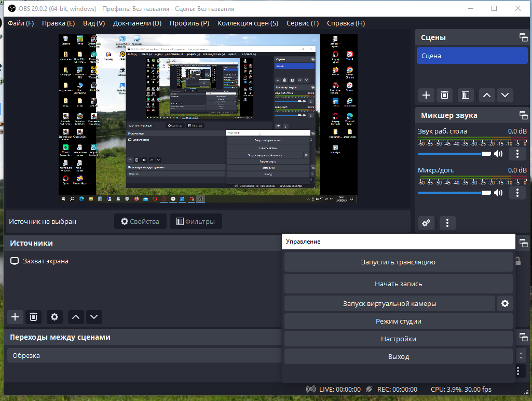
Task: Step transition selector spinner arrows
Action: click(x=521, y=355)
